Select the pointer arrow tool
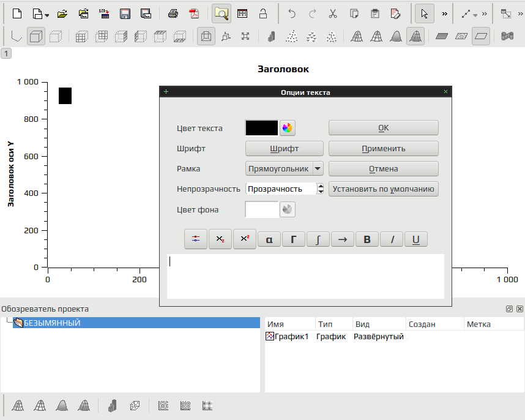This screenshot has height=420, width=525. 425,13
